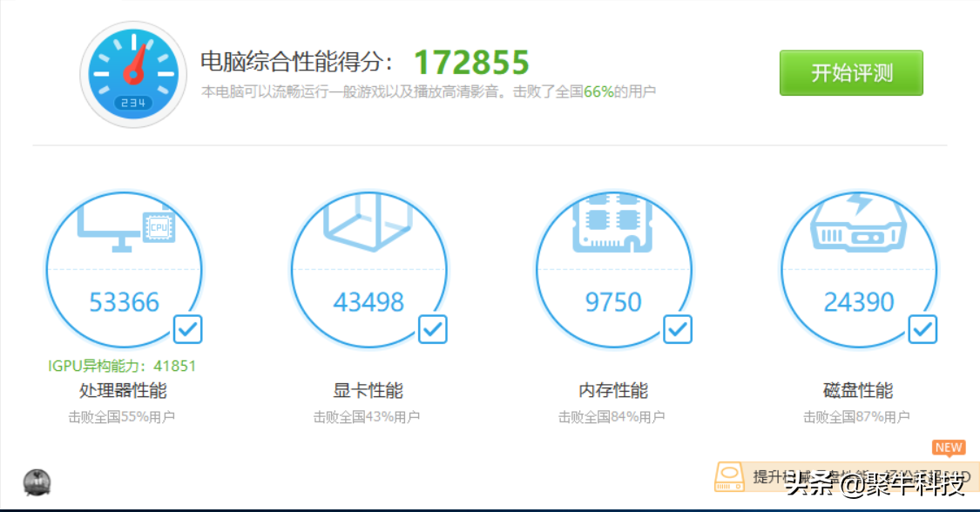
Task: Click the 处理器性能 label
Action: (123, 391)
